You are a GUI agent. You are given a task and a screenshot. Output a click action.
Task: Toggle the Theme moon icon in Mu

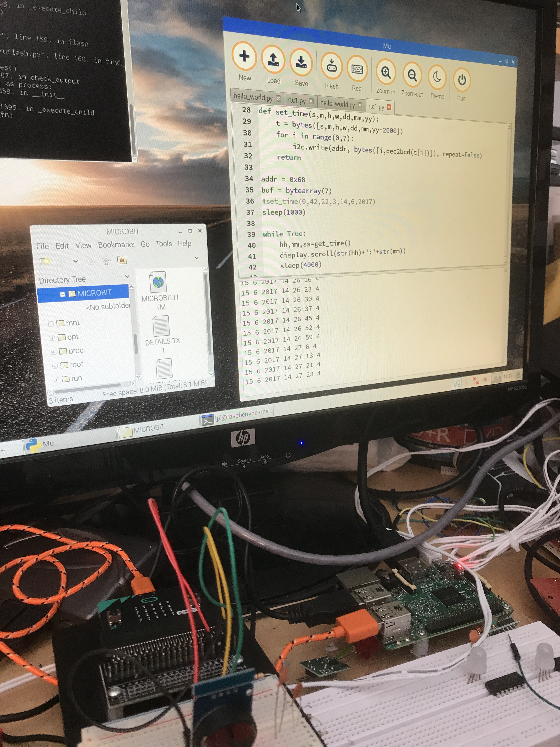[x=437, y=78]
